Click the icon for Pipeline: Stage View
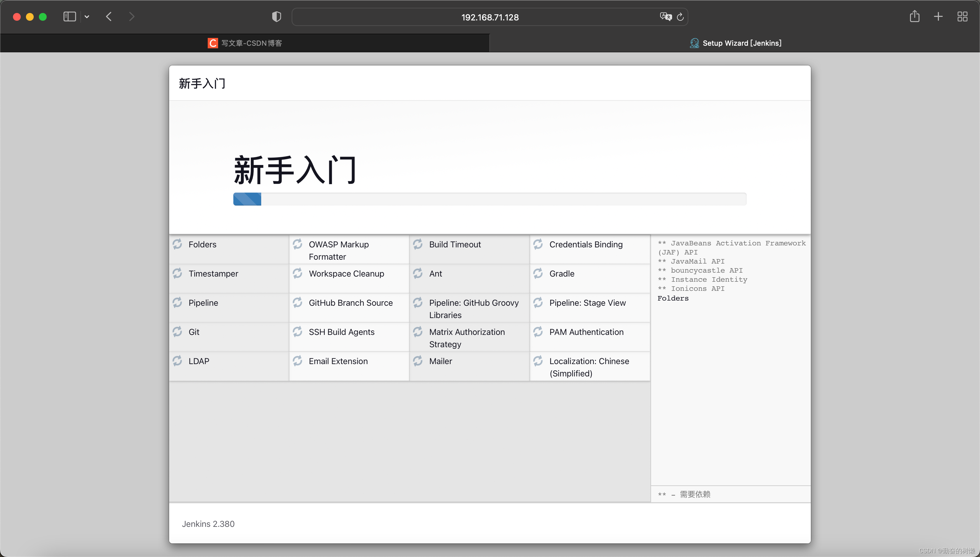 (x=538, y=302)
